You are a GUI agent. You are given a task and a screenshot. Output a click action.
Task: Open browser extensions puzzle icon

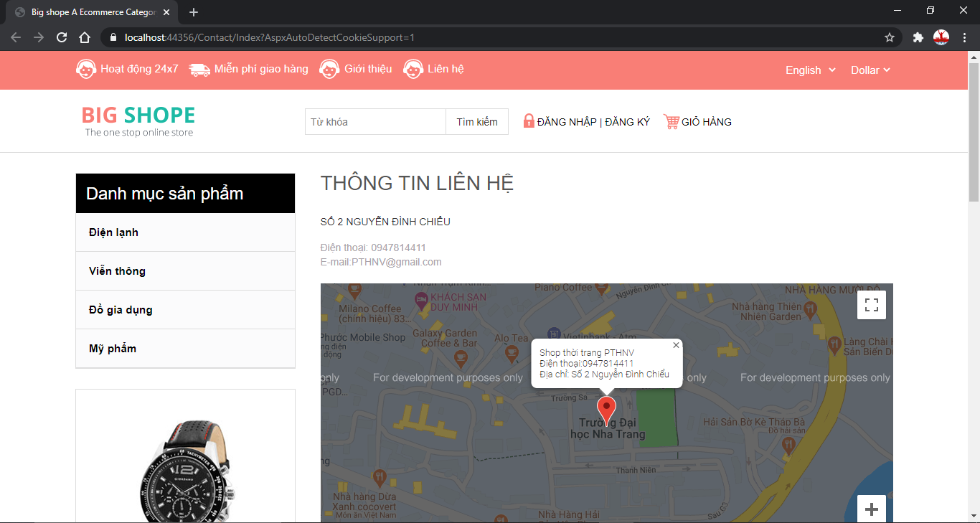click(918, 37)
